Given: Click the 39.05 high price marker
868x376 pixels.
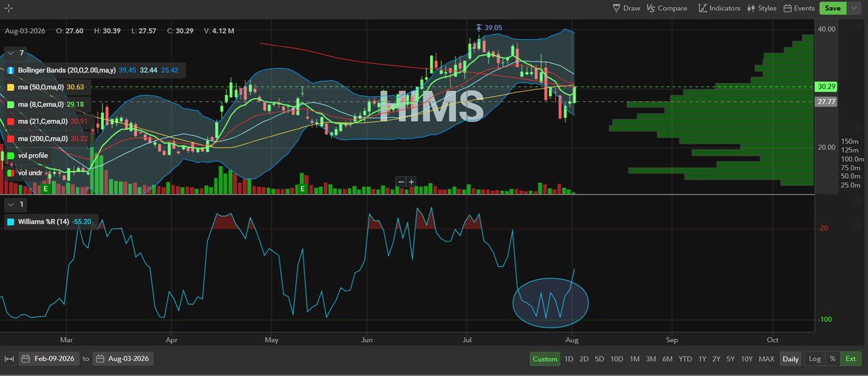Looking at the screenshot, I should pos(489,27).
